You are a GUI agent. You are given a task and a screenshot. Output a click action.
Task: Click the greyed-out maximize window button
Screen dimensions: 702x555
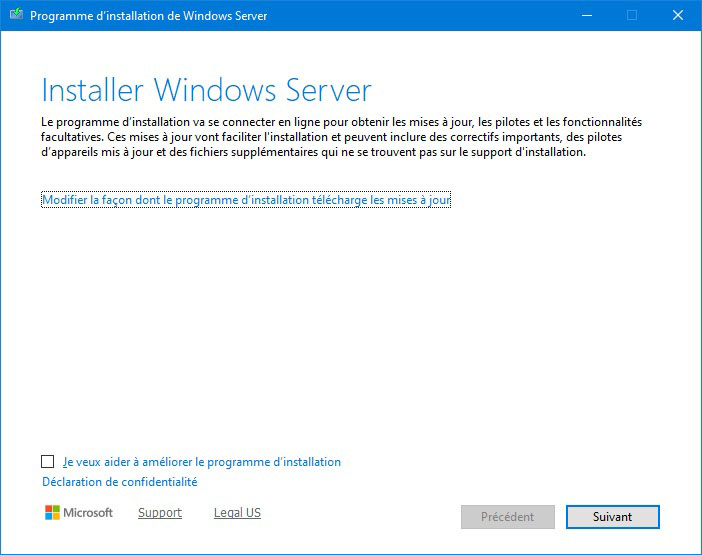pyautogui.click(x=632, y=16)
